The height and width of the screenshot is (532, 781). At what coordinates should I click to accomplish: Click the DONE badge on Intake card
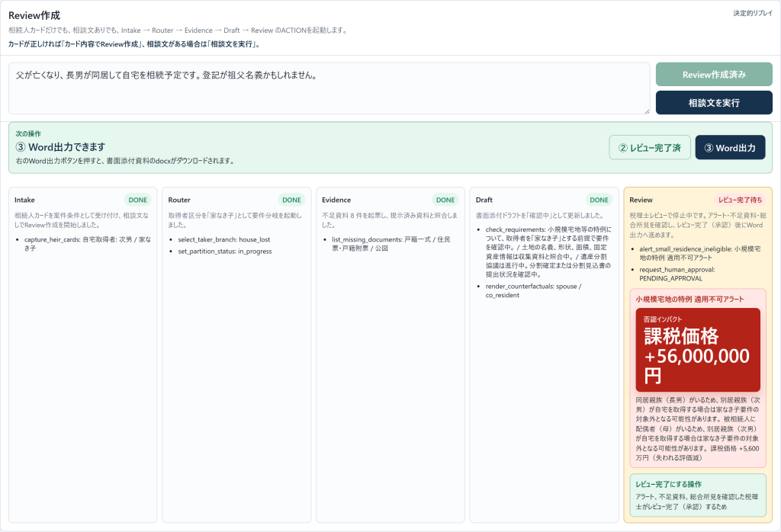pyautogui.click(x=138, y=200)
